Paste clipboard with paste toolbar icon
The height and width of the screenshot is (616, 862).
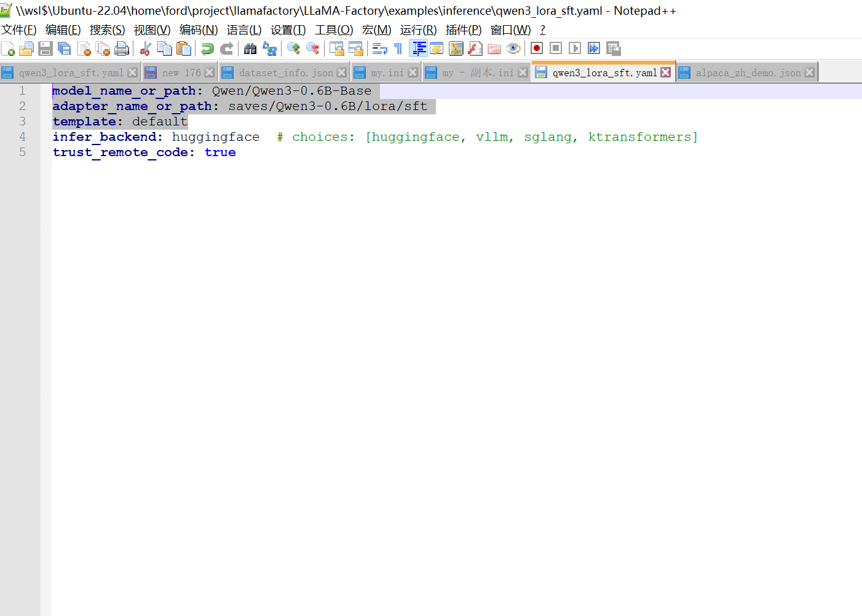tap(184, 49)
